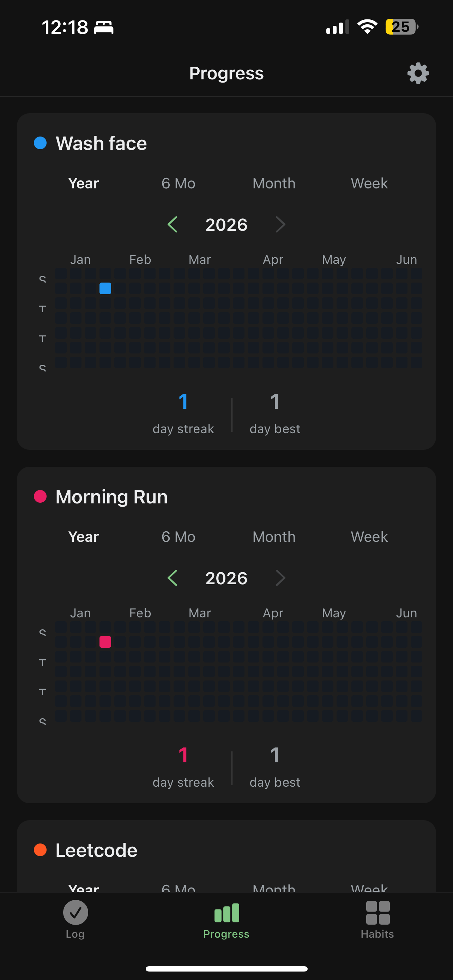Open the Log tab checkmark icon

[x=75, y=912]
